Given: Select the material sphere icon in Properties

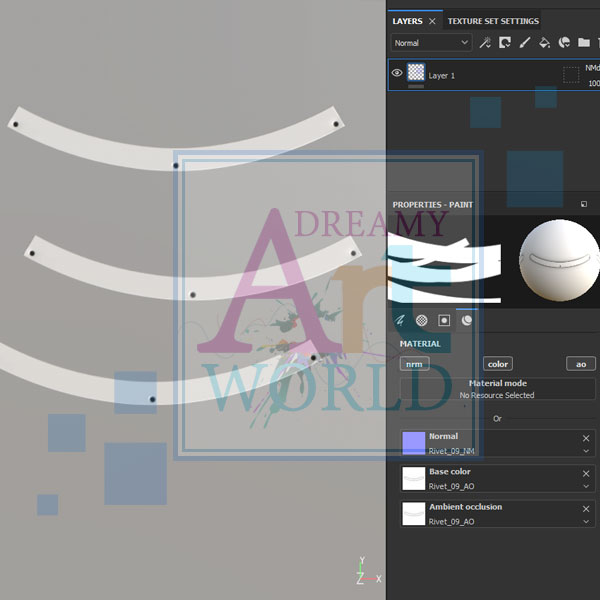Looking at the screenshot, I should (467, 321).
